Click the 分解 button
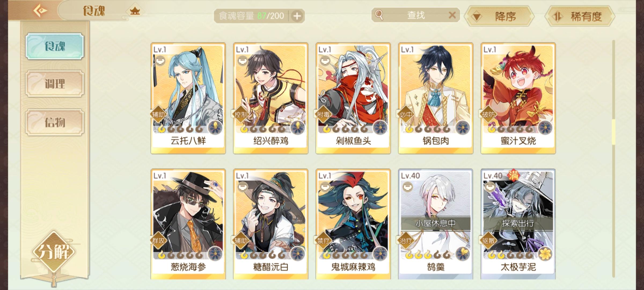This screenshot has height=290, width=644. click(x=54, y=252)
